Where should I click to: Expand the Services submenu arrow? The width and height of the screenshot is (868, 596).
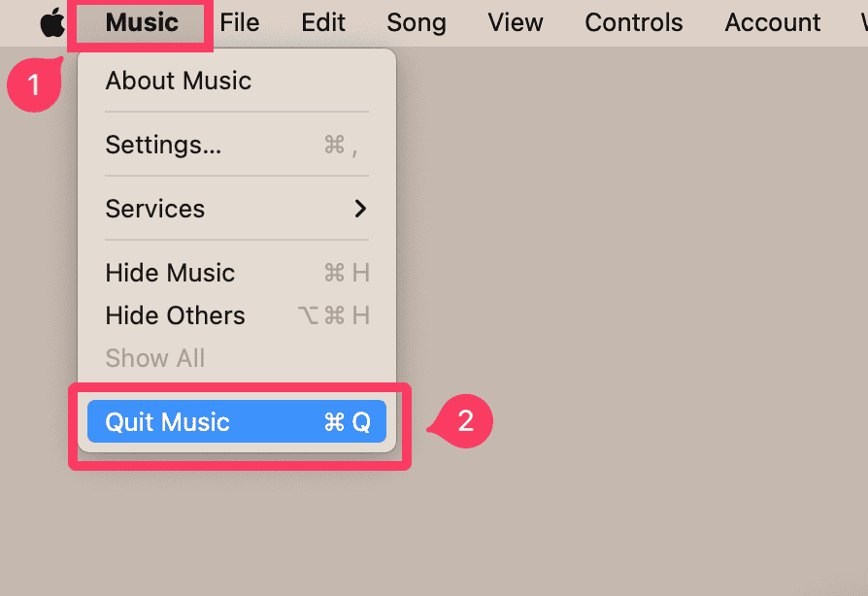[360, 209]
